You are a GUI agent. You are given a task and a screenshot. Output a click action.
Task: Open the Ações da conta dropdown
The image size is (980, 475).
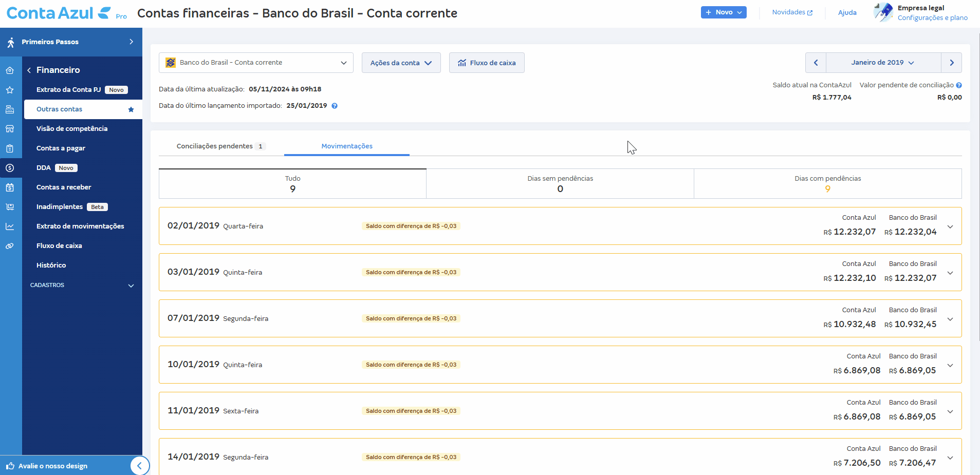click(401, 62)
